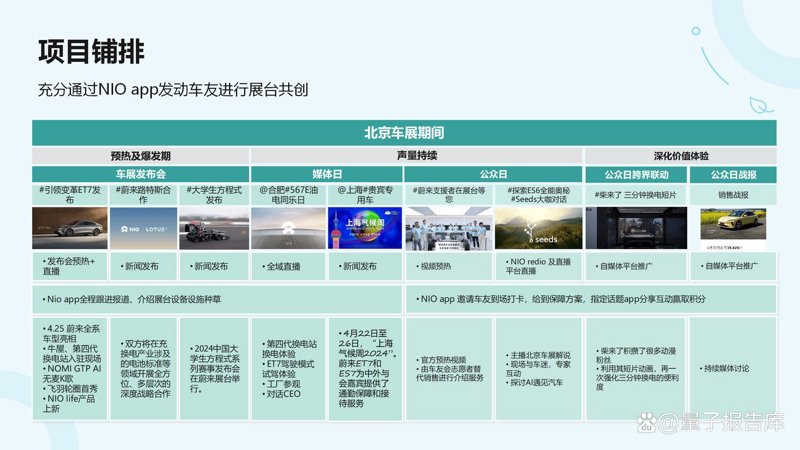Viewport: 800px width, 450px height.
Task: Select the #蔚来支援者在展台等您 cell
Action: tap(448, 195)
